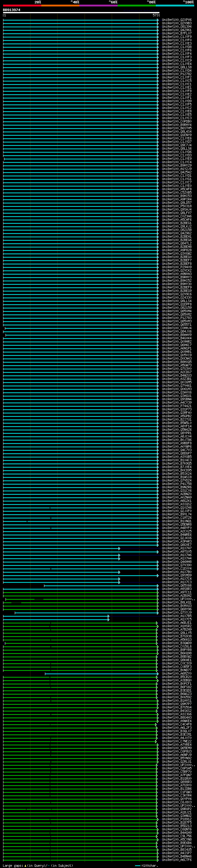Open hit UniRef100_A1X7C5

pos(176,619)
